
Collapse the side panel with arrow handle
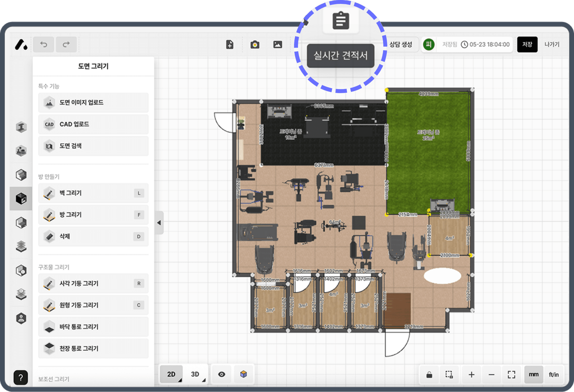(x=159, y=222)
